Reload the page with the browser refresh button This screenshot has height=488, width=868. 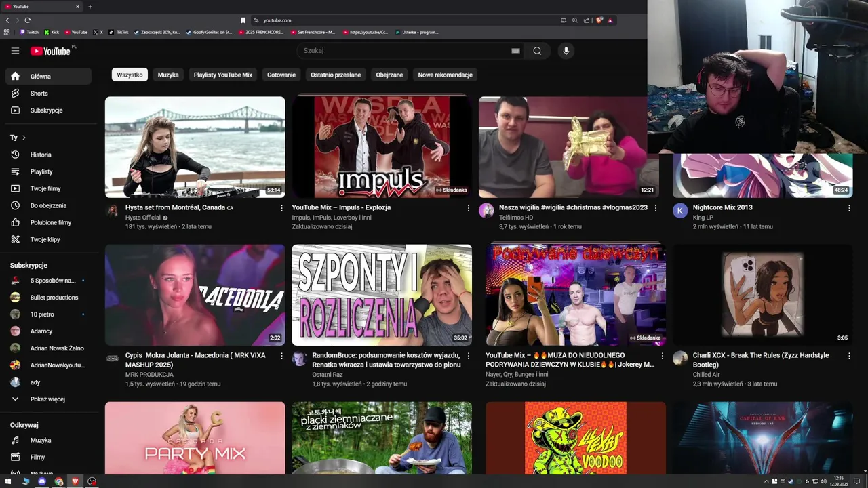coord(27,20)
